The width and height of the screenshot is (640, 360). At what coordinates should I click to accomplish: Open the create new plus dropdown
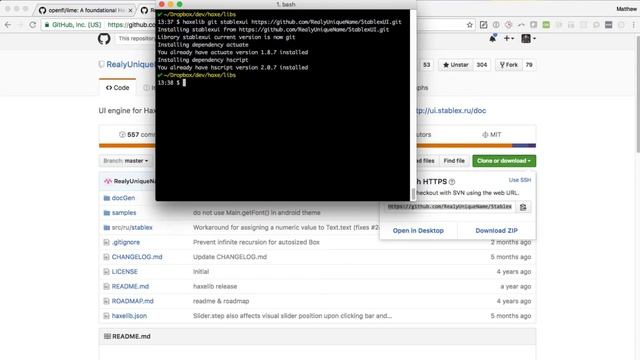click(x=509, y=38)
